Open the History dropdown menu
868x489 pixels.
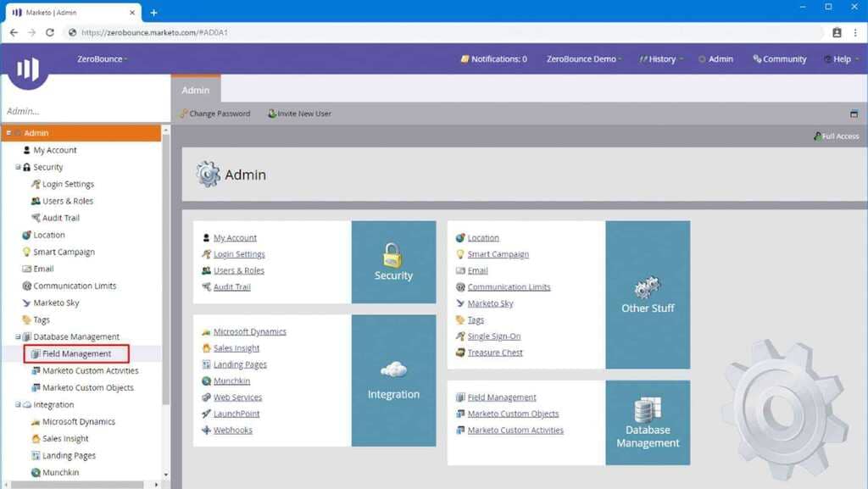point(661,58)
